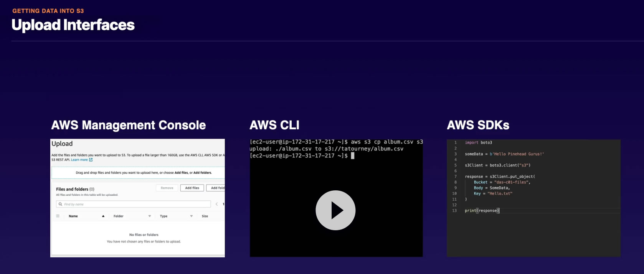Screen dimensions: 644x274
Task: Click the 'Files and folders (0)' heading
Action: (x=75, y=189)
